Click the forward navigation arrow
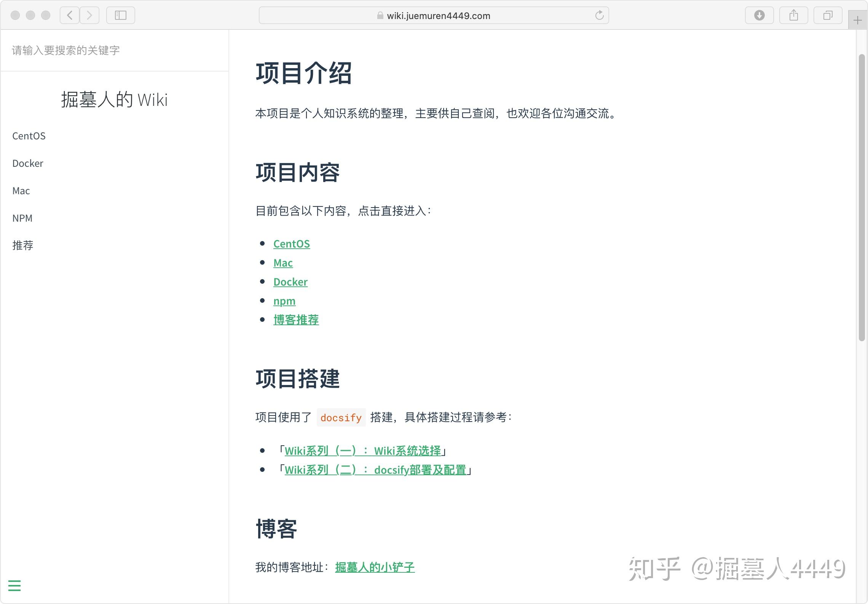 pyautogui.click(x=89, y=15)
